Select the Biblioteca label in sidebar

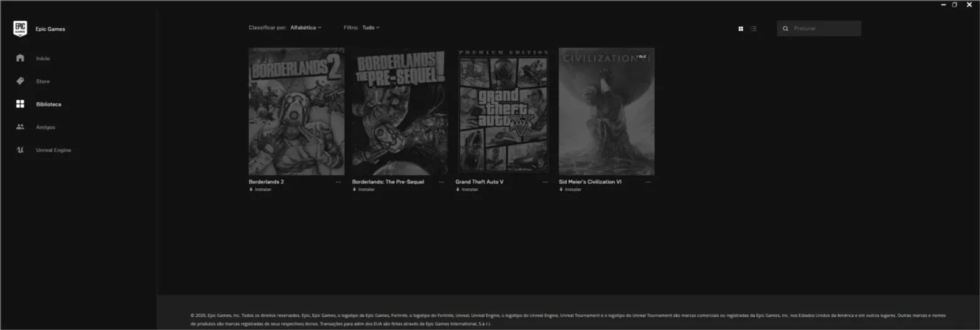pos(48,104)
